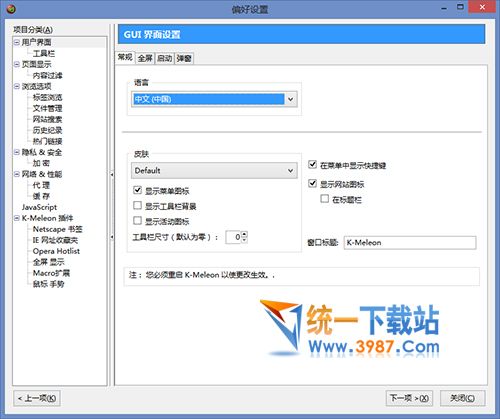The image size is (500, 419).
Task: Collapse the 网络 & 性能 tree node
Action: click(17, 174)
